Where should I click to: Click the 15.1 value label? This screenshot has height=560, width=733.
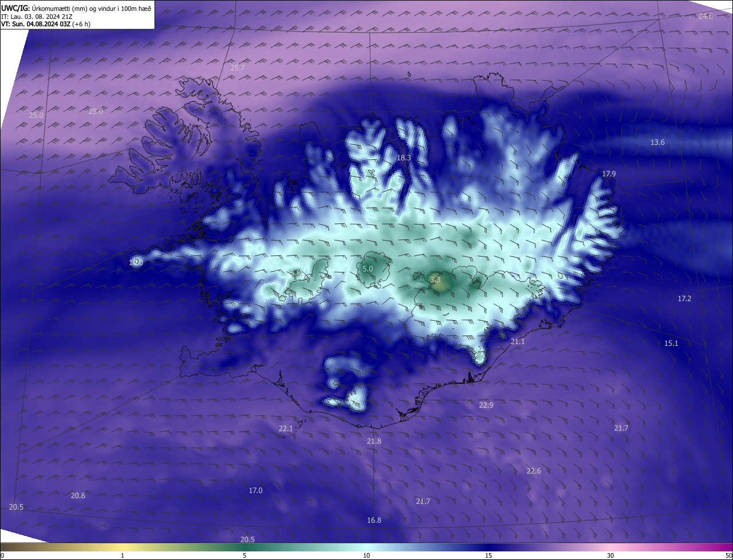[671, 343]
